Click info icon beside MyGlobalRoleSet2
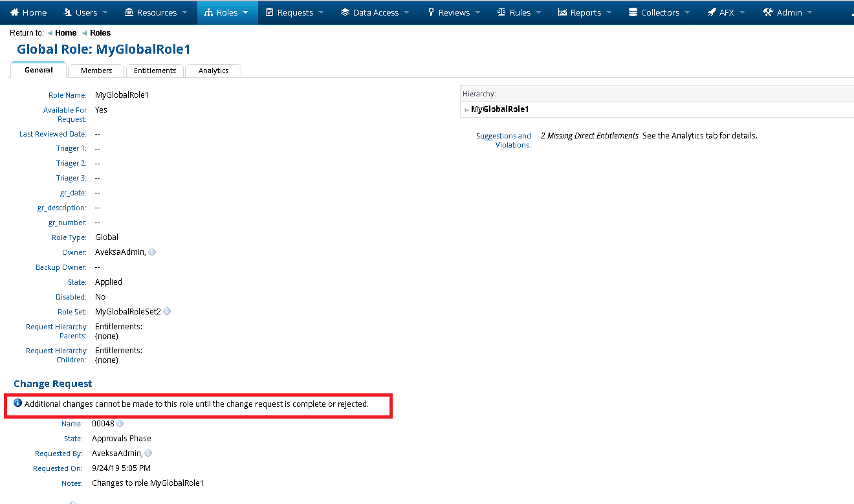The width and height of the screenshot is (854, 504). point(167,311)
